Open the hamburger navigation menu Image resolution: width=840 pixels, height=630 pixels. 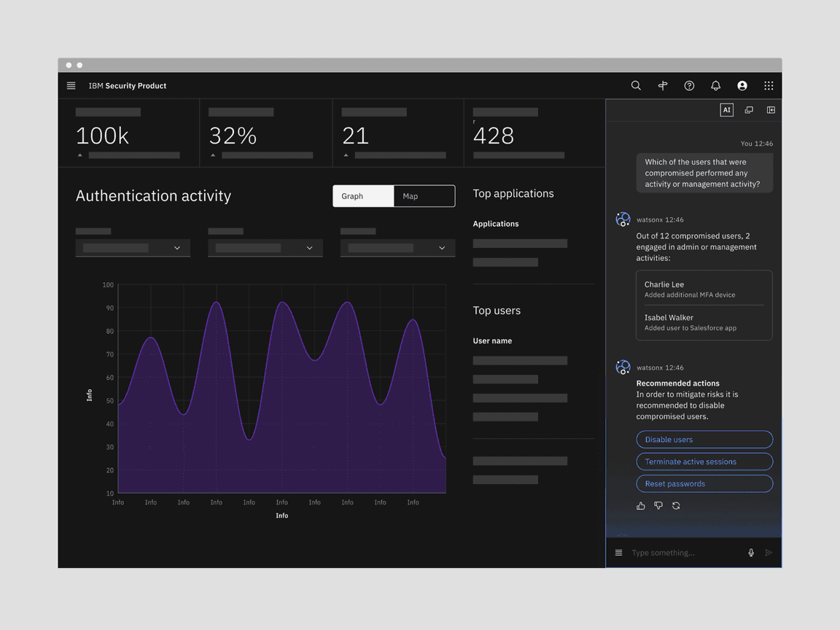71,85
